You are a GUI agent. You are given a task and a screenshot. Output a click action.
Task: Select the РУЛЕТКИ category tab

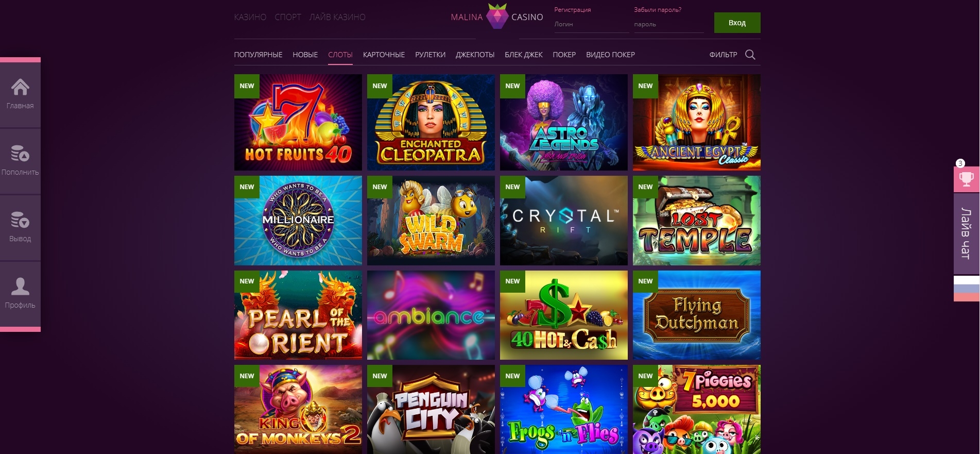(x=430, y=55)
